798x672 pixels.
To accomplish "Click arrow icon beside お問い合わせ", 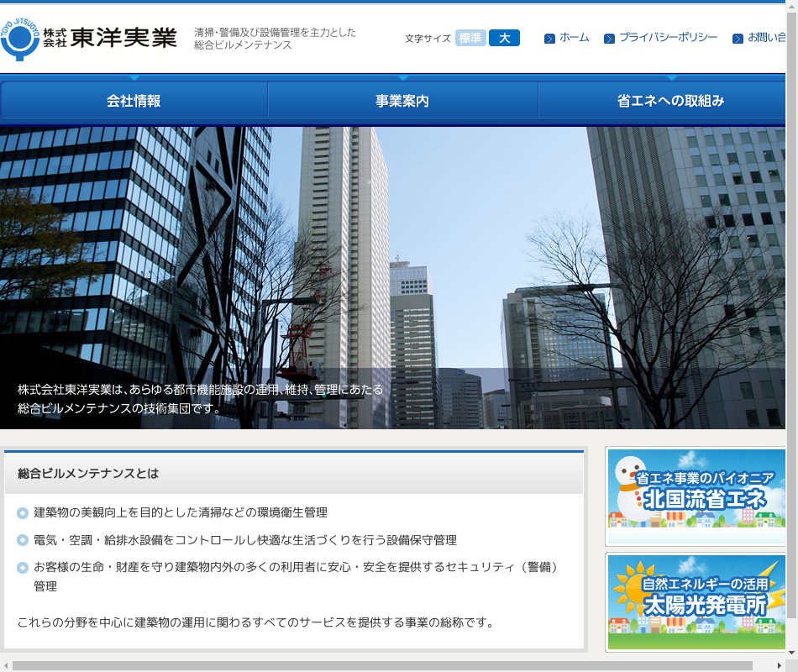I will [738, 39].
